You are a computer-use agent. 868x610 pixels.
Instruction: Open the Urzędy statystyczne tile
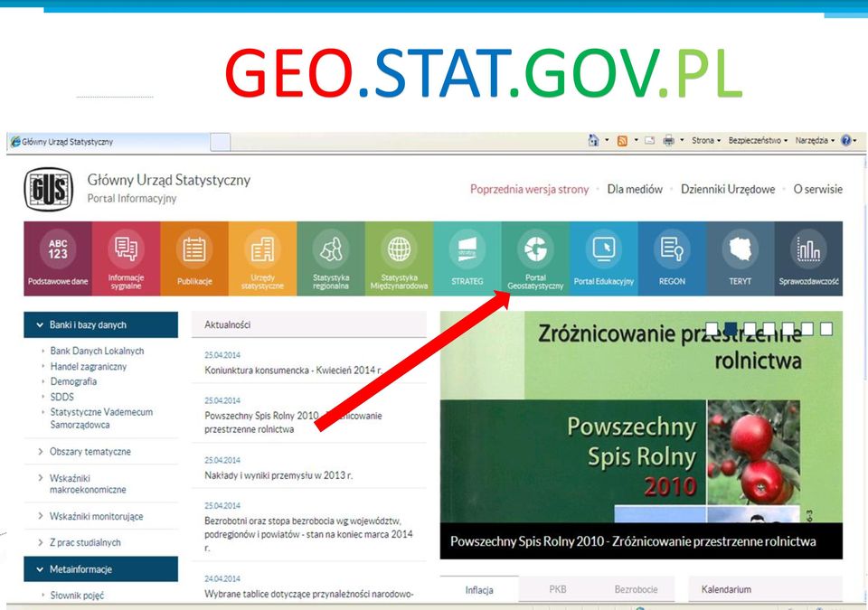pyautogui.click(x=262, y=258)
